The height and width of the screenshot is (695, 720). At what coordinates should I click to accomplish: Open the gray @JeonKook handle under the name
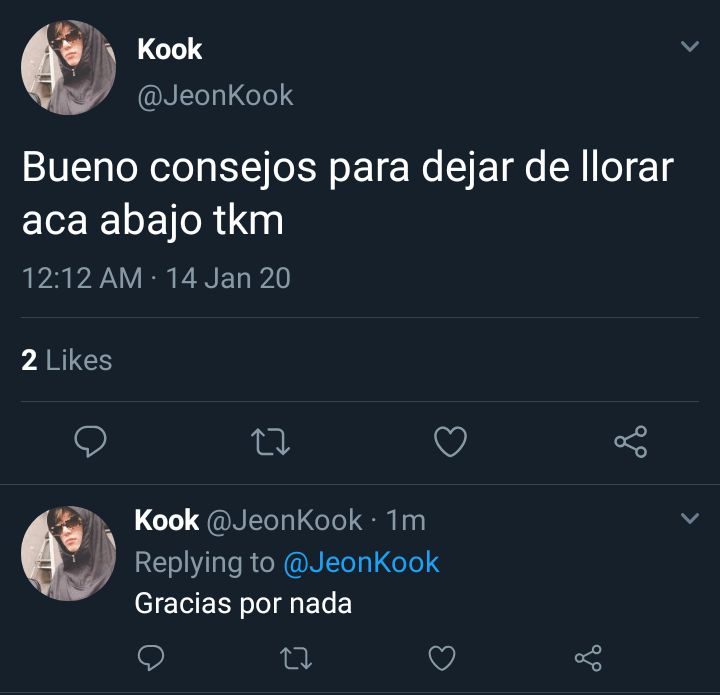pos(215,95)
